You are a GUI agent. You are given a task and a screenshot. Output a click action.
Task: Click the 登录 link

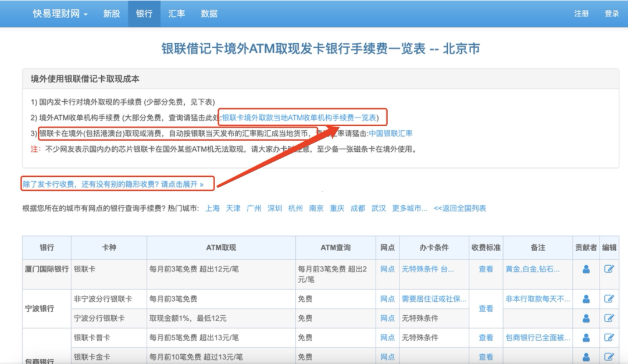(612, 13)
